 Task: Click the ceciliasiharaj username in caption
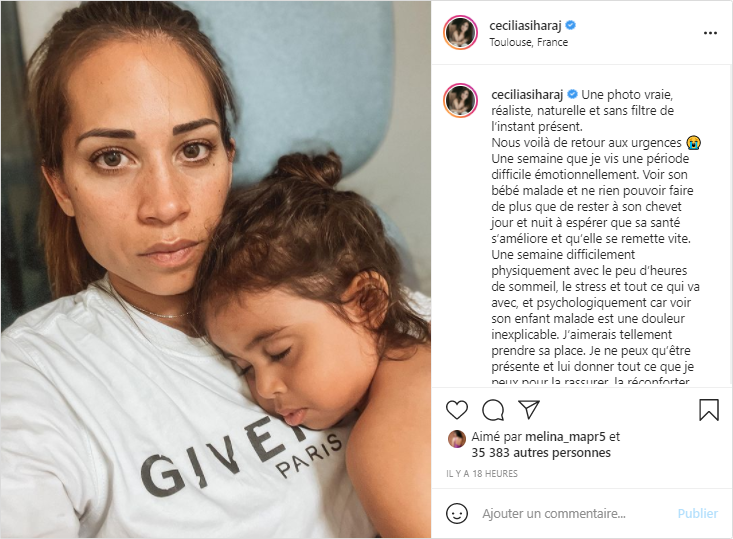(x=527, y=94)
